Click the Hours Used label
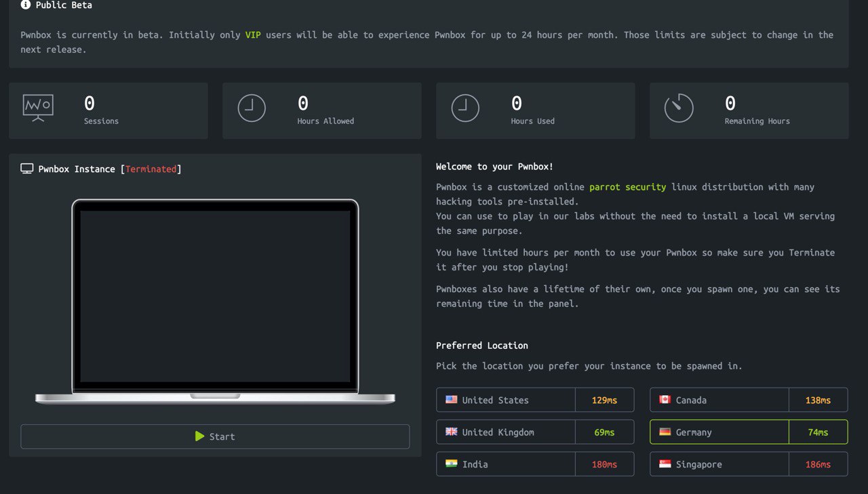The width and height of the screenshot is (868, 494). 532,121
